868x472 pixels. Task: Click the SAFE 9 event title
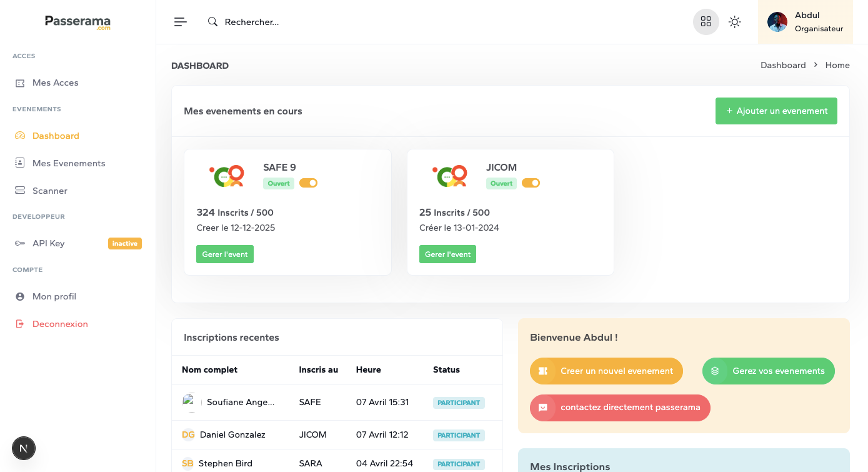(x=279, y=167)
